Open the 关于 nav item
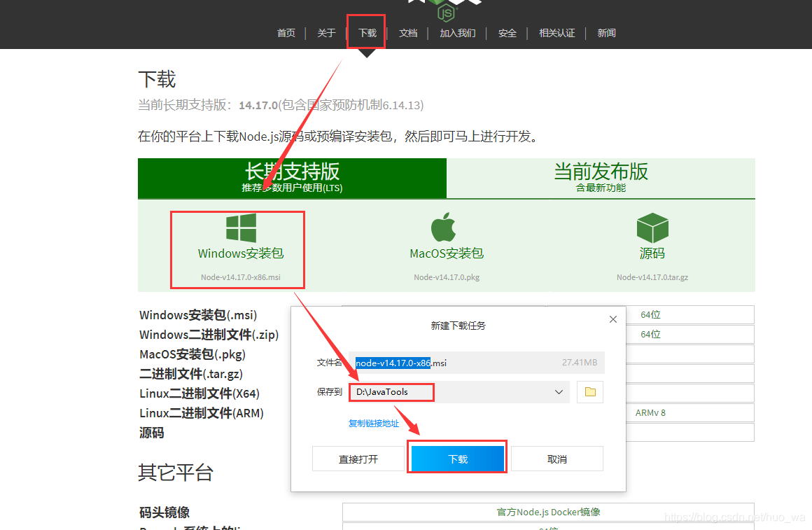The height and width of the screenshot is (530, 812). (x=326, y=33)
